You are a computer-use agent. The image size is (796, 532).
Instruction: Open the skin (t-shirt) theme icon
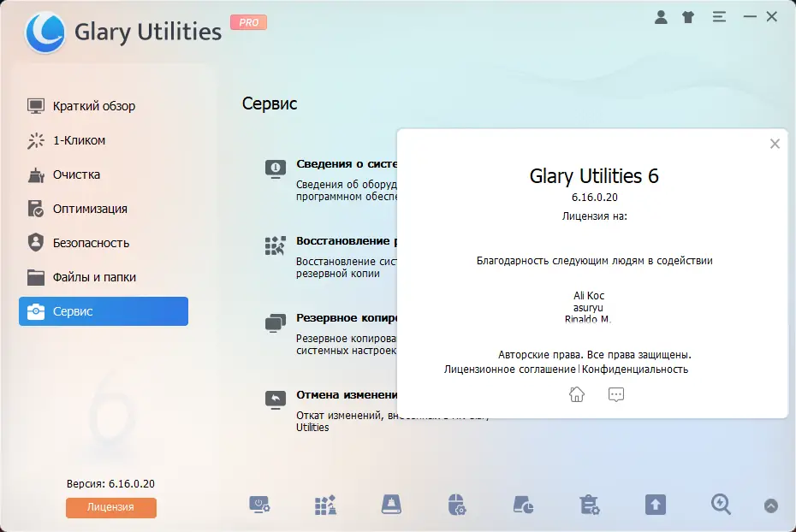click(688, 17)
